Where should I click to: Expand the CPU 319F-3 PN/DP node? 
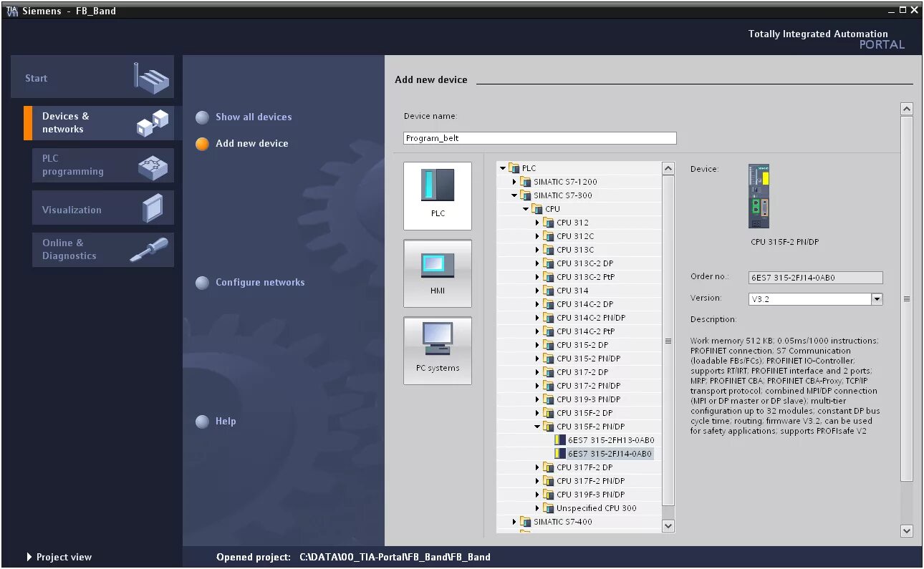pyautogui.click(x=537, y=495)
